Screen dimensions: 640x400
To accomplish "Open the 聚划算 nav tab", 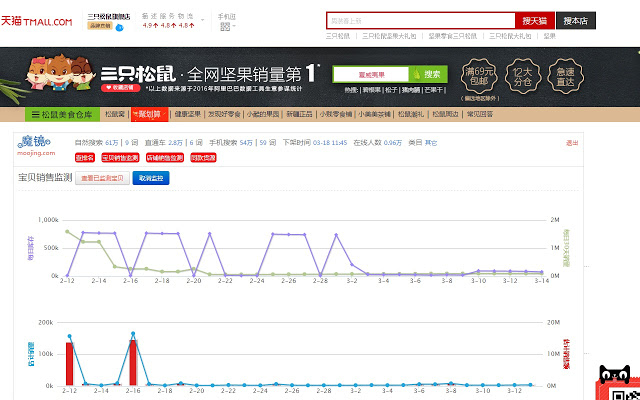I will [x=149, y=115].
